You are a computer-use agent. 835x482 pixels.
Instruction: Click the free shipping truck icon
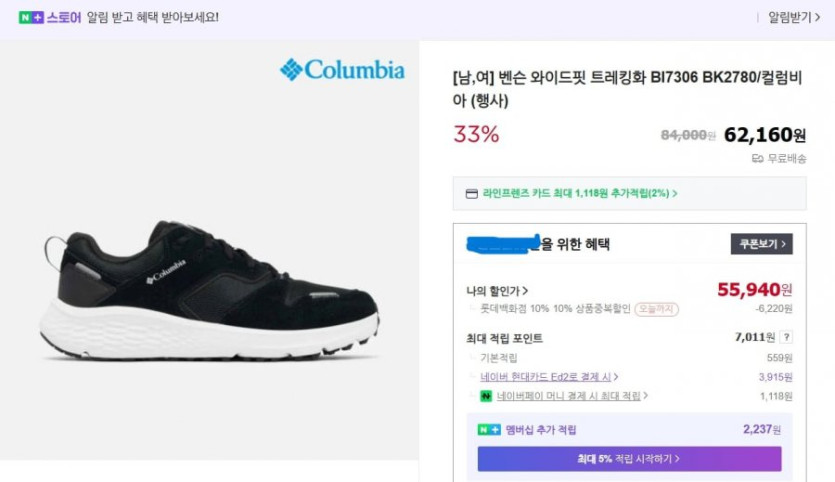coord(758,158)
